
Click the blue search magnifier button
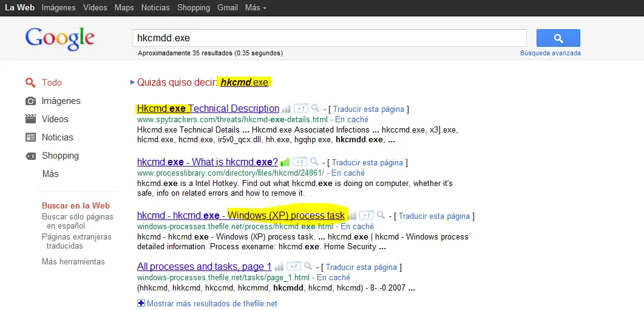point(558,38)
